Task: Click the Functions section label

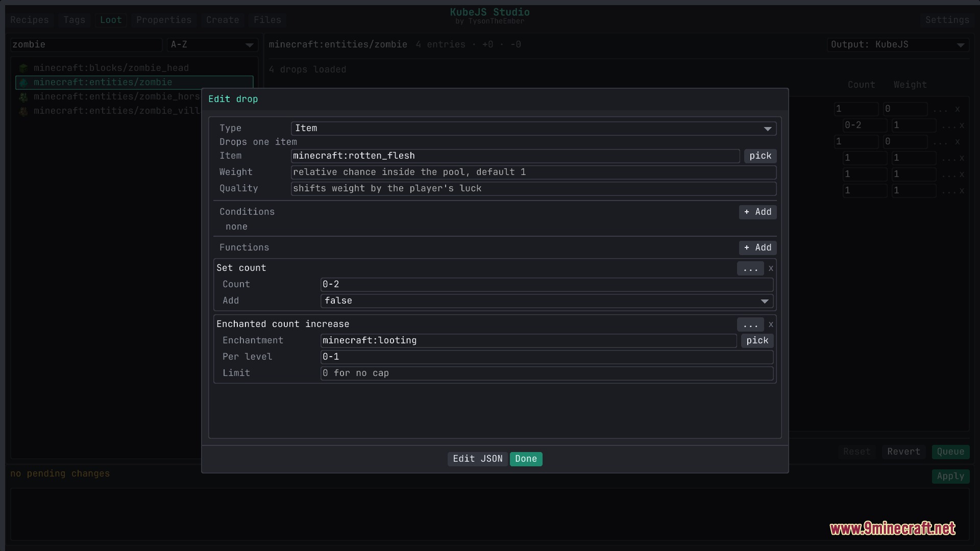Action: (244, 248)
